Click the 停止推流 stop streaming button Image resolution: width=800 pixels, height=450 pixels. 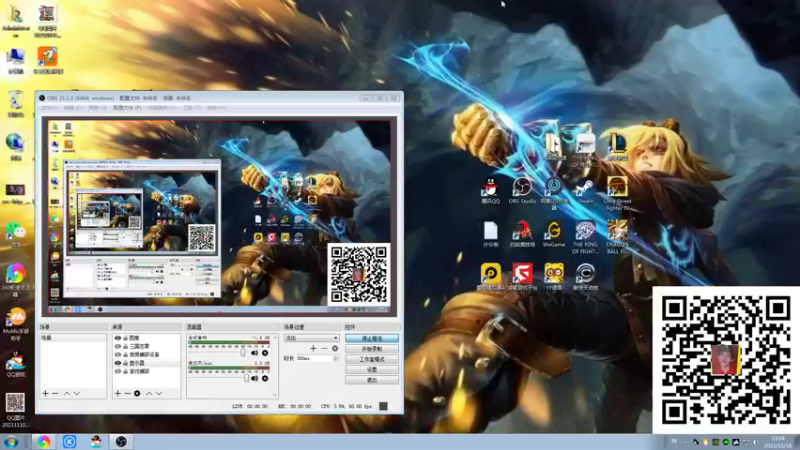click(x=372, y=338)
